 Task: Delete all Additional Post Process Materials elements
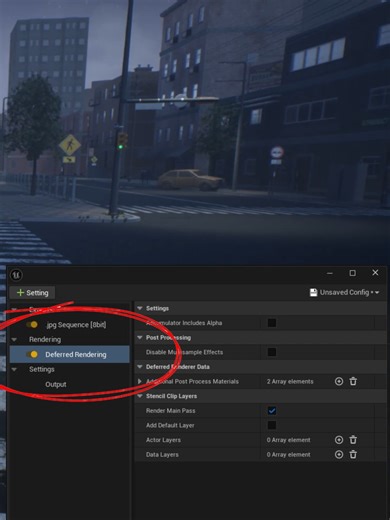tap(353, 381)
